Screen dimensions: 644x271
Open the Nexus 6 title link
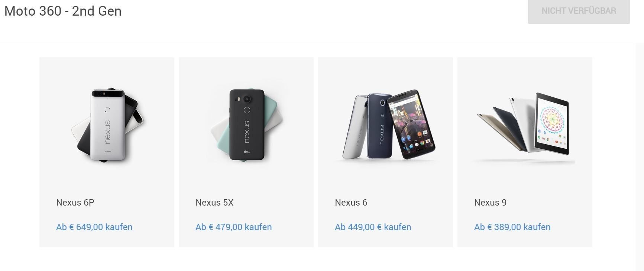tap(351, 203)
